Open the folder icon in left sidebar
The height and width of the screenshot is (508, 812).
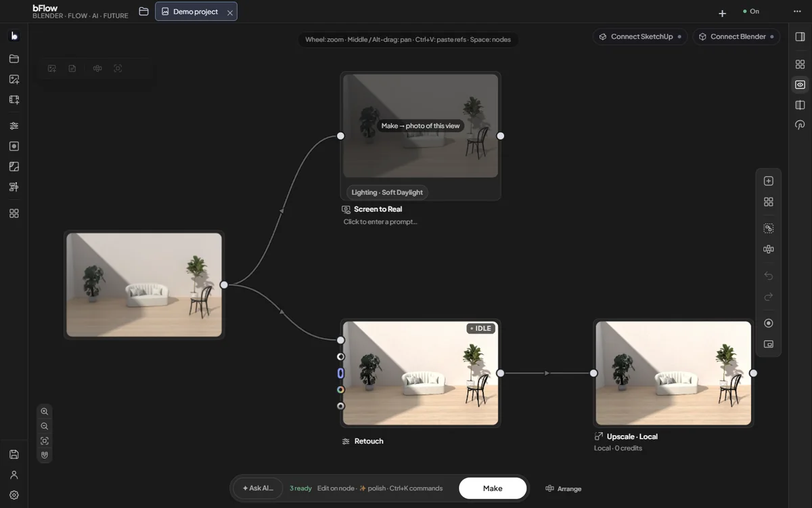[x=14, y=59]
